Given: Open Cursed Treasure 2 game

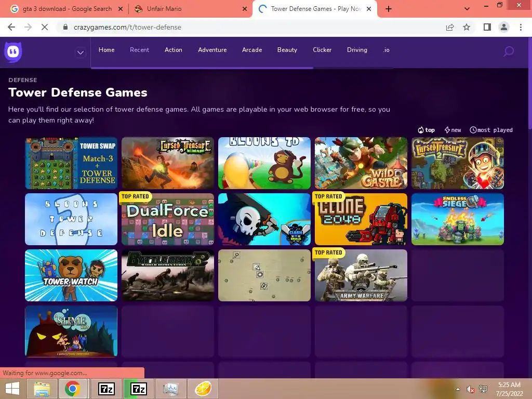Looking at the screenshot, I should click(x=458, y=163).
